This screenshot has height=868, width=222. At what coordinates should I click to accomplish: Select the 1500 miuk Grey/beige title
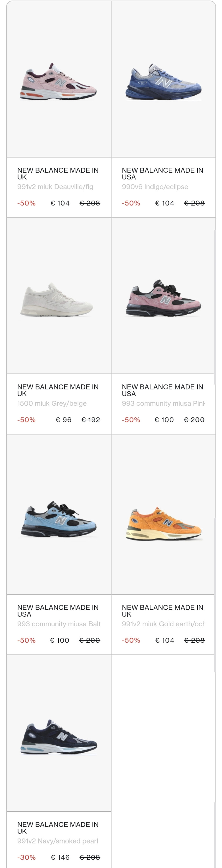click(52, 403)
